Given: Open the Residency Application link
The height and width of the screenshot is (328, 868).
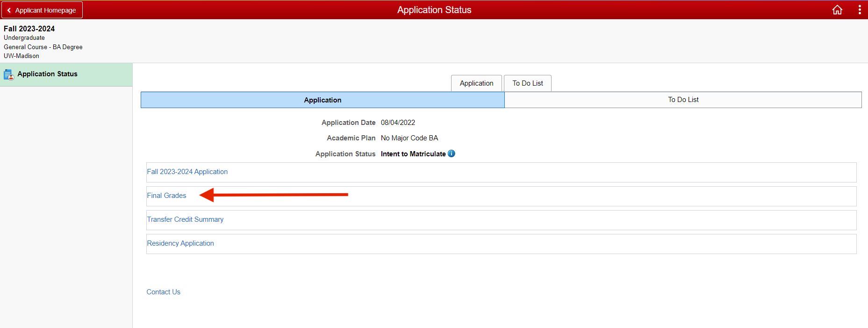Looking at the screenshot, I should click(180, 243).
